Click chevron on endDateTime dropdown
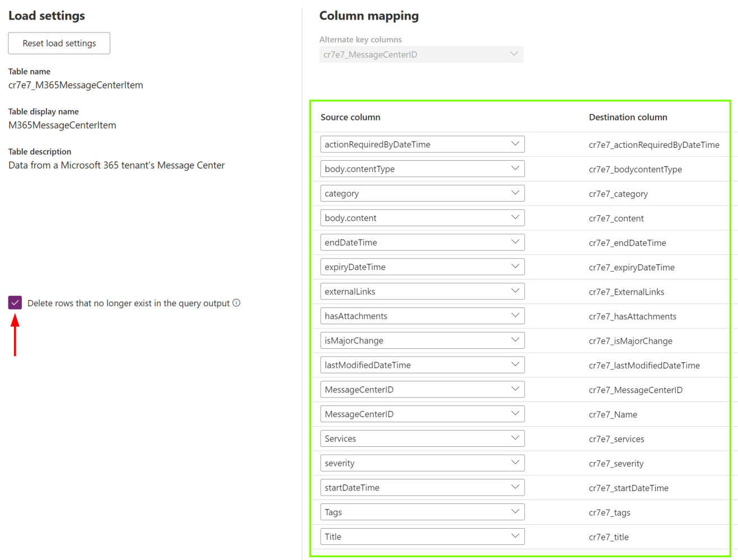Viewport: 738px width, 560px height. click(x=515, y=242)
